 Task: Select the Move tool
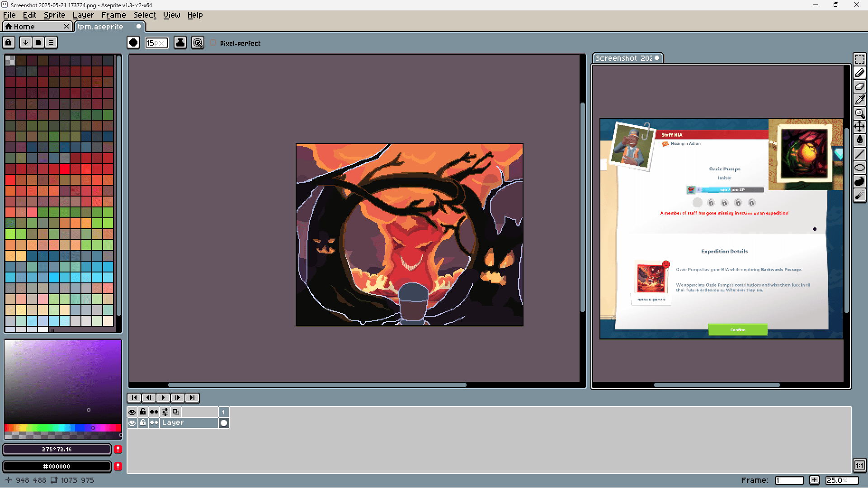click(859, 127)
